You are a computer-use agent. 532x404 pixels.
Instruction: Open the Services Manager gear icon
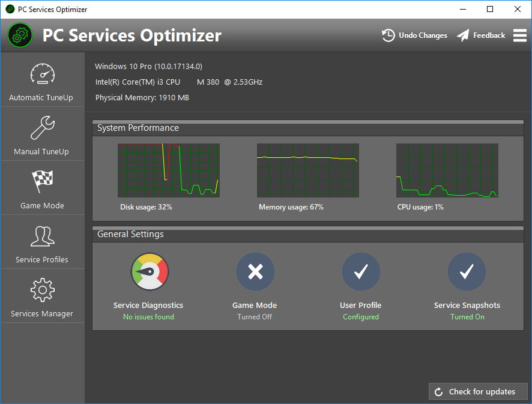tap(43, 290)
